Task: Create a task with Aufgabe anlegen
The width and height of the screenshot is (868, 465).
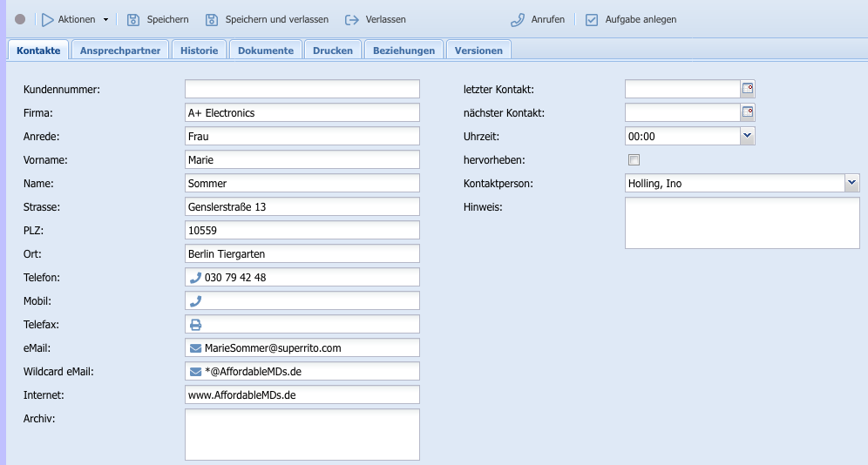Action: coord(631,19)
